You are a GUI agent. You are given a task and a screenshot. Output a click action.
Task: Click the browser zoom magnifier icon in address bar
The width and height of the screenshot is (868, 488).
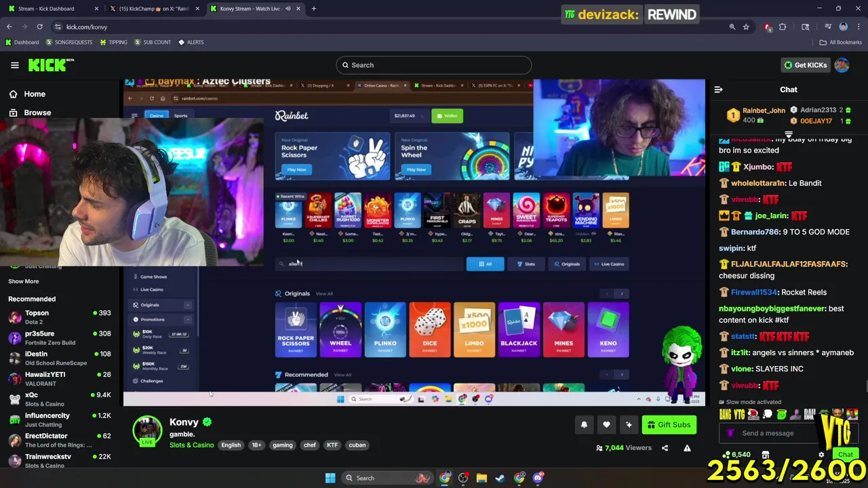tap(732, 27)
